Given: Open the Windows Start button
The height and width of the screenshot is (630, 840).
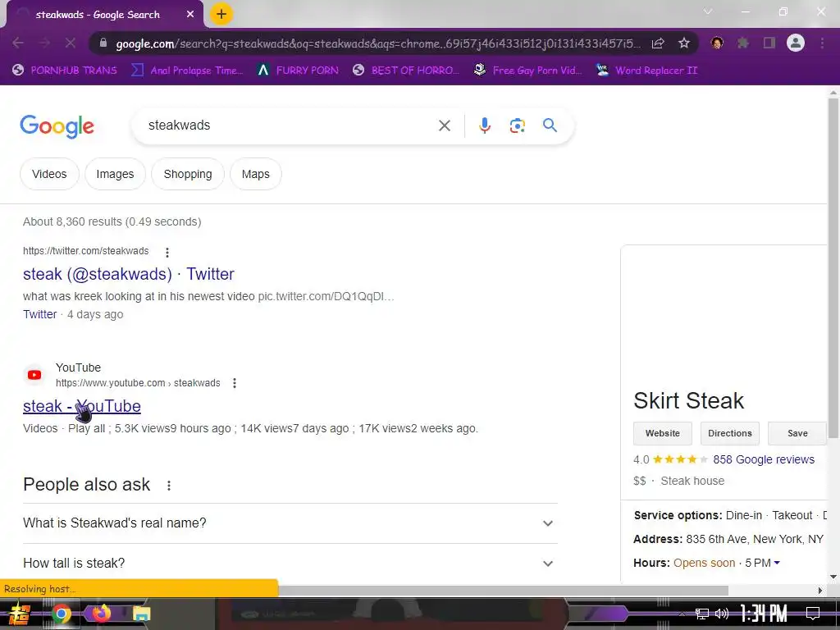Looking at the screenshot, I should (x=20, y=614).
